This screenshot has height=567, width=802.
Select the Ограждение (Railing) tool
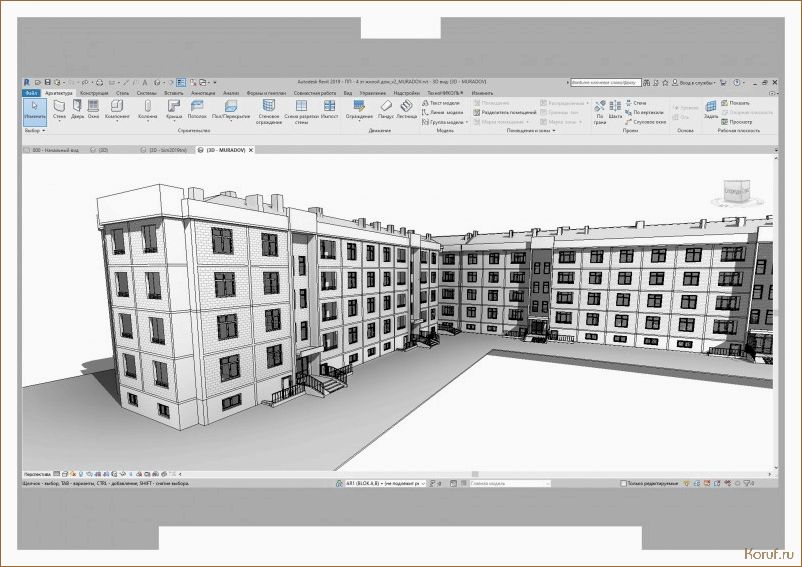(x=359, y=109)
